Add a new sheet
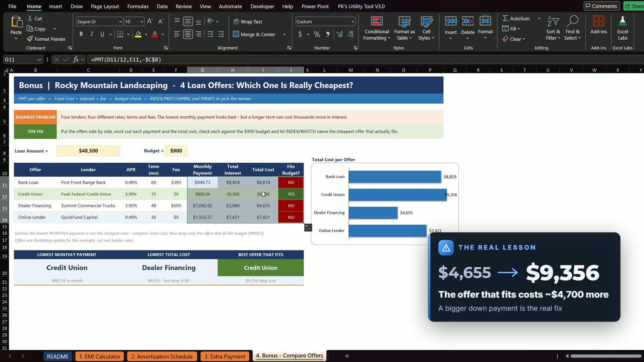Screen dimensions: 644x362 [x=347, y=356]
